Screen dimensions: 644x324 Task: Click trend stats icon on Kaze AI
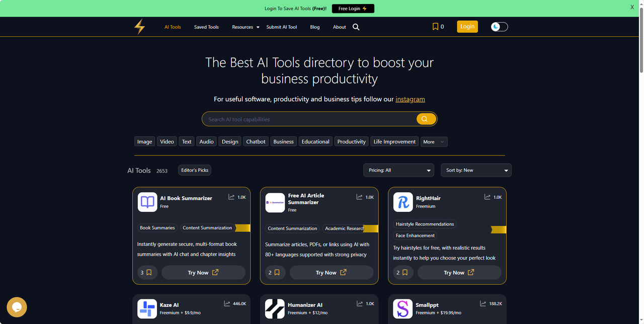point(227,304)
